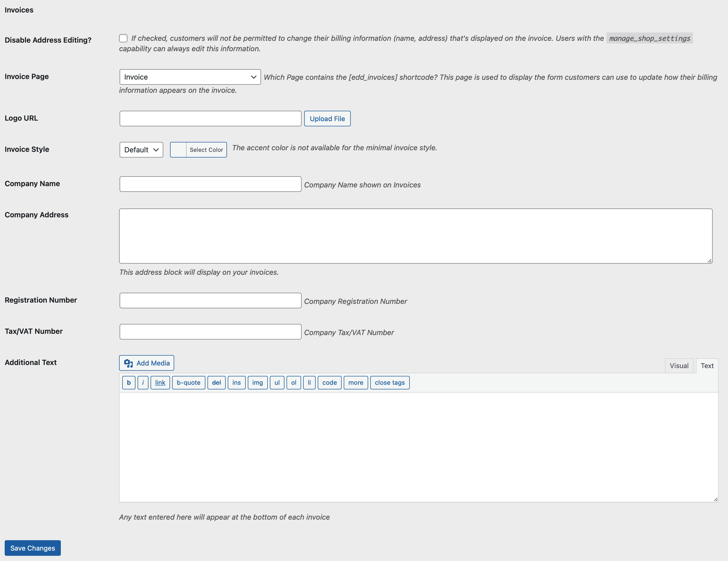This screenshot has height=561, width=728.
Task: Click the code quicktag button
Action: (330, 383)
